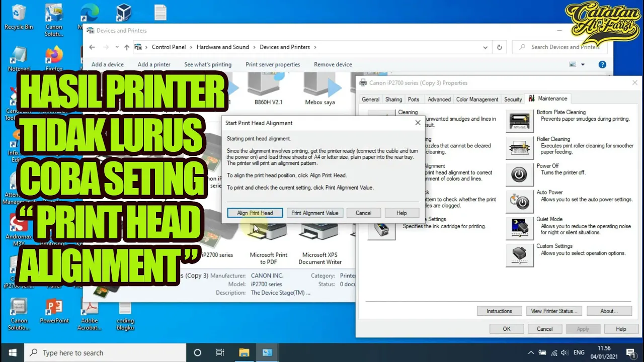Click the Align Print Head button
Screen dimensions: 644x362
(255, 213)
